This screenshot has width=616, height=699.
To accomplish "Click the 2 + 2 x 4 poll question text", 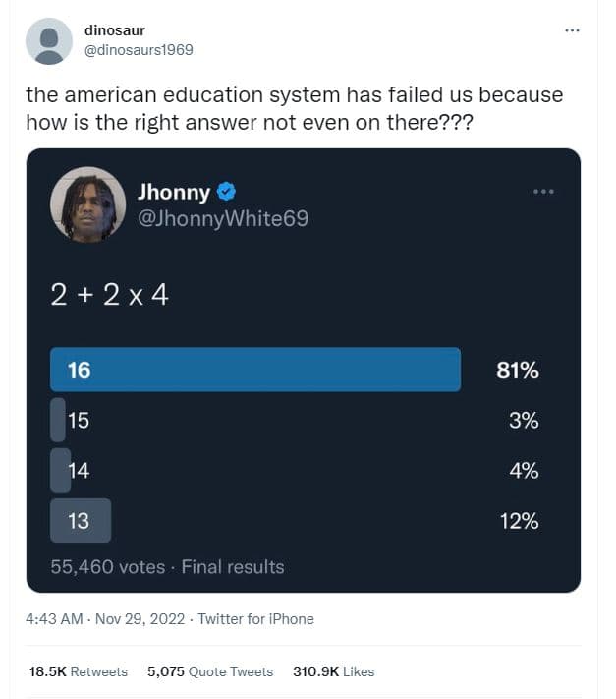I will 109,295.
